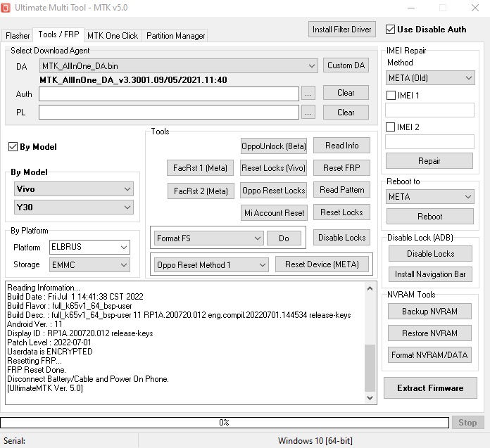The height and width of the screenshot is (448, 490).
Task: Click Mi Account Reset button
Action: click(274, 213)
